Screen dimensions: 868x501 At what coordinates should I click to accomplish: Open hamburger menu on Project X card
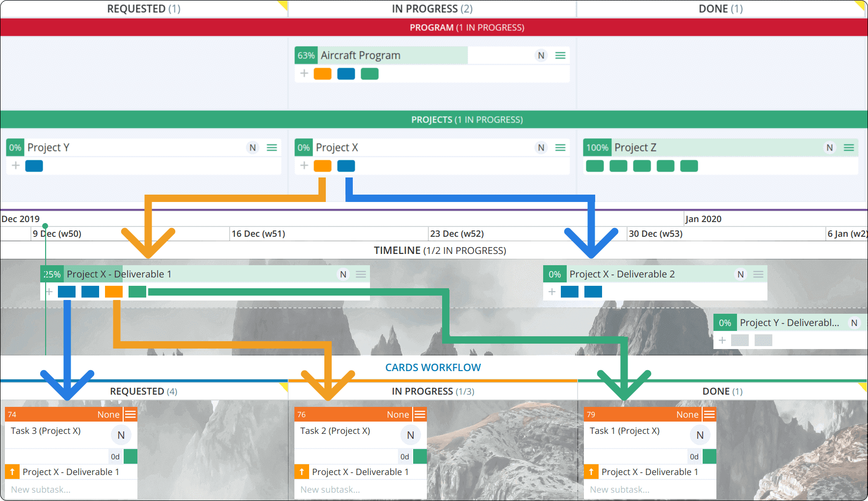[560, 147]
